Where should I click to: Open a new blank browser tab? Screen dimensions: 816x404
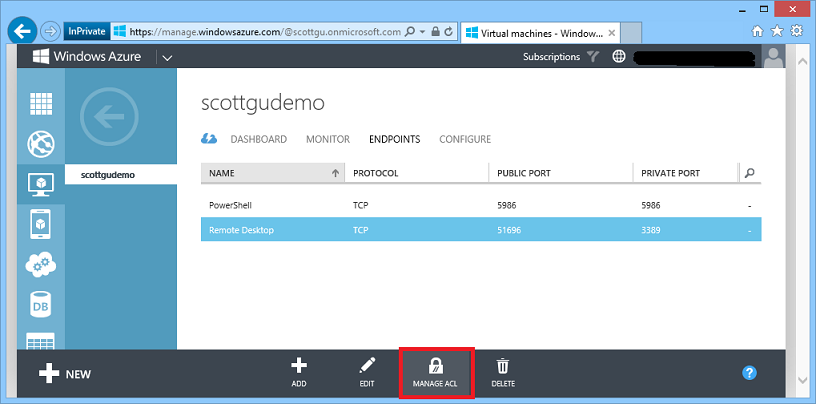click(631, 33)
